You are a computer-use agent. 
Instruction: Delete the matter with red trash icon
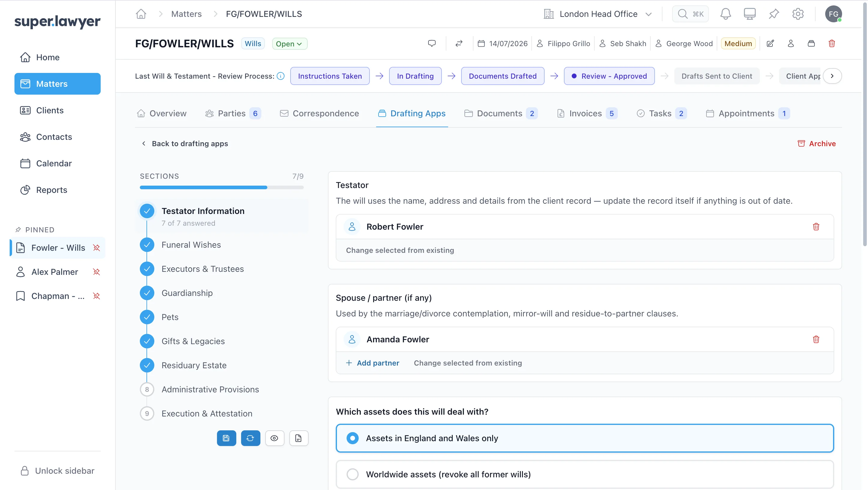(832, 43)
